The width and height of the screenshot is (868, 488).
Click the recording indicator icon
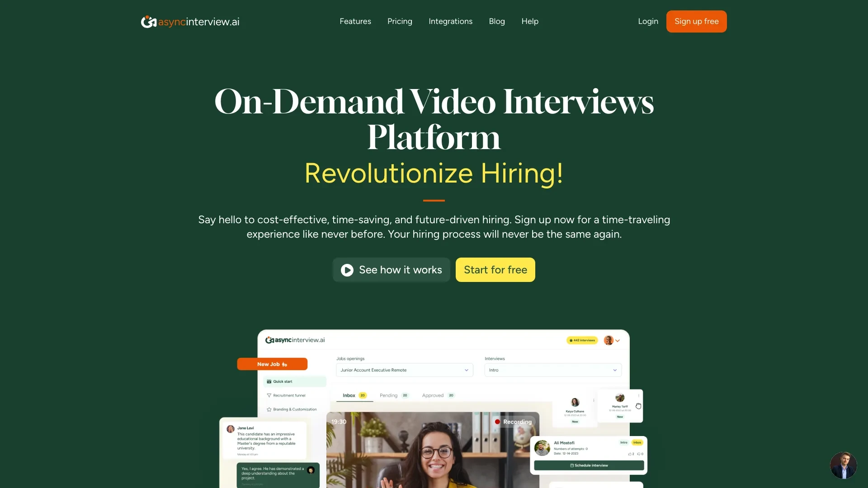pos(497,421)
